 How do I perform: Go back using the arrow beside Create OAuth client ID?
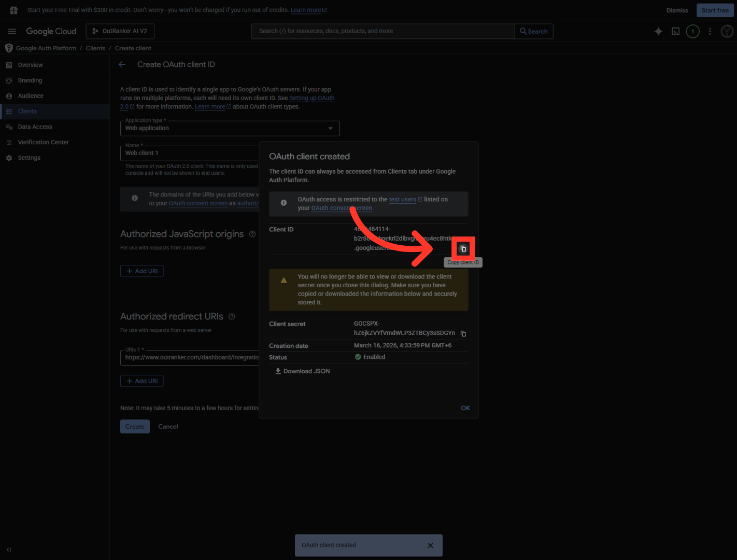click(x=122, y=64)
